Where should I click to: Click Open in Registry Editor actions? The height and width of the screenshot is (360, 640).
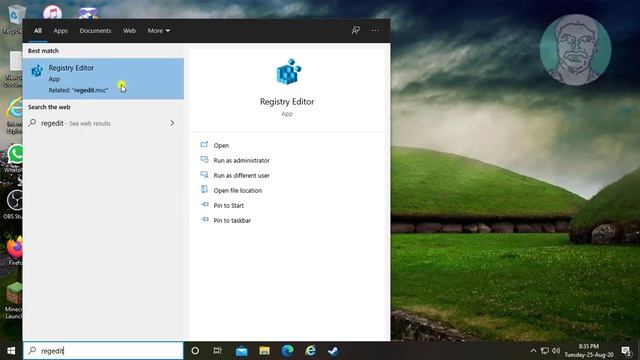click(x=221, y=145)
